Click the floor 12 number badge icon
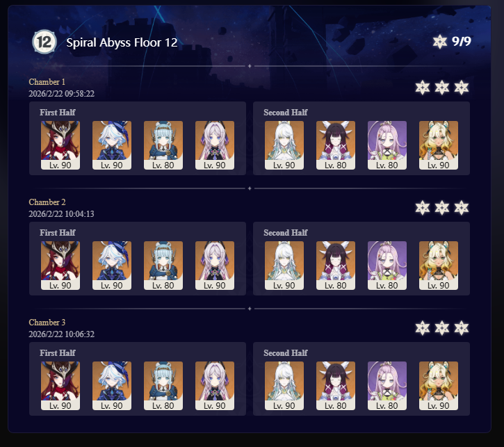This screenshot has width=504, height=447. point(44,42)
